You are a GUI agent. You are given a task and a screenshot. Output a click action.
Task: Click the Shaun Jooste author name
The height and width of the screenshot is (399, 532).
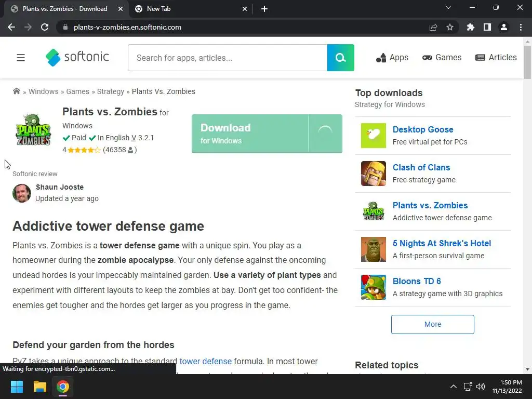point(60,187)
